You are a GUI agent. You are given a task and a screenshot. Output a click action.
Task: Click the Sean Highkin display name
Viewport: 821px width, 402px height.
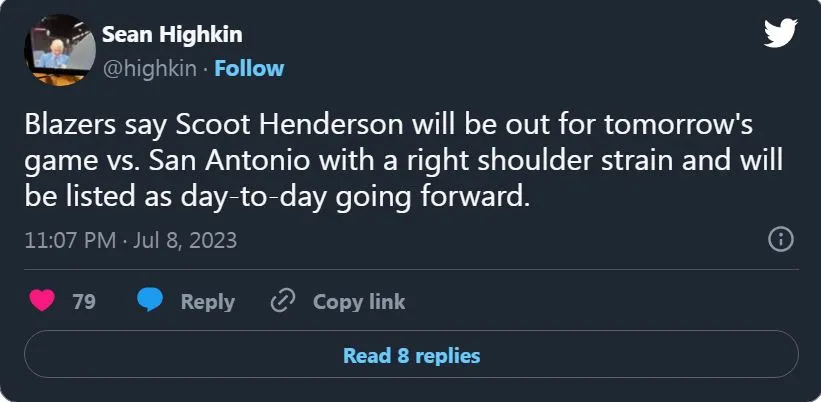172,35
